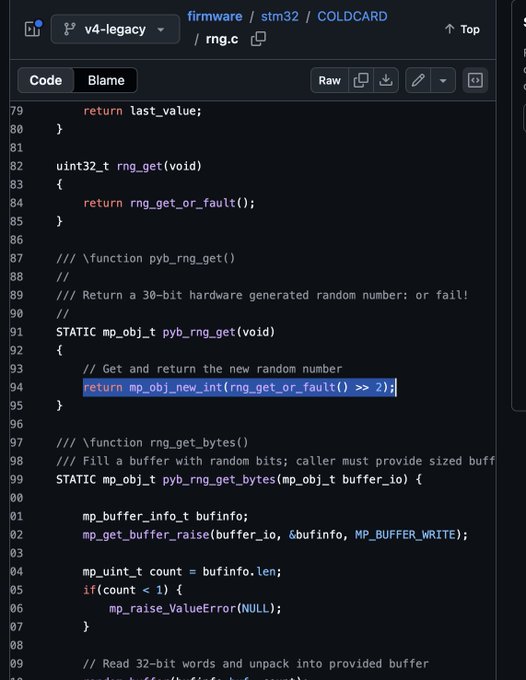Select line number 91

tap(16, 332)
